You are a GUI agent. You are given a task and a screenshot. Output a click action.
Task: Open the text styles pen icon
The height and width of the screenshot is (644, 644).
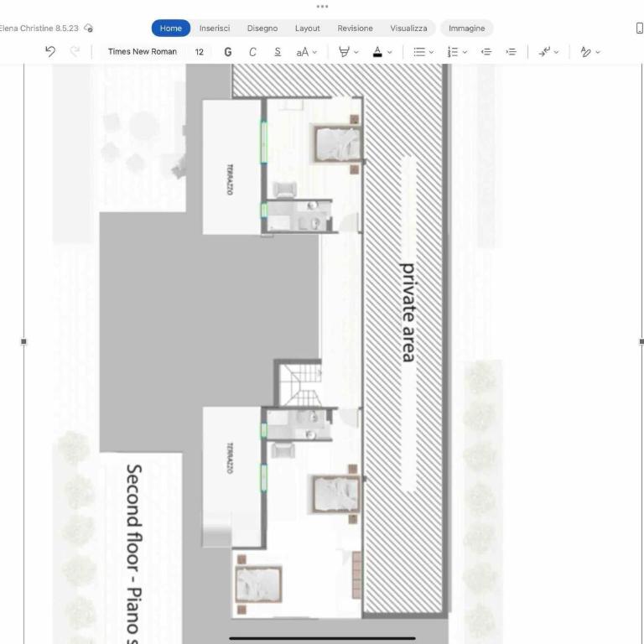click(x=585, y=52)
